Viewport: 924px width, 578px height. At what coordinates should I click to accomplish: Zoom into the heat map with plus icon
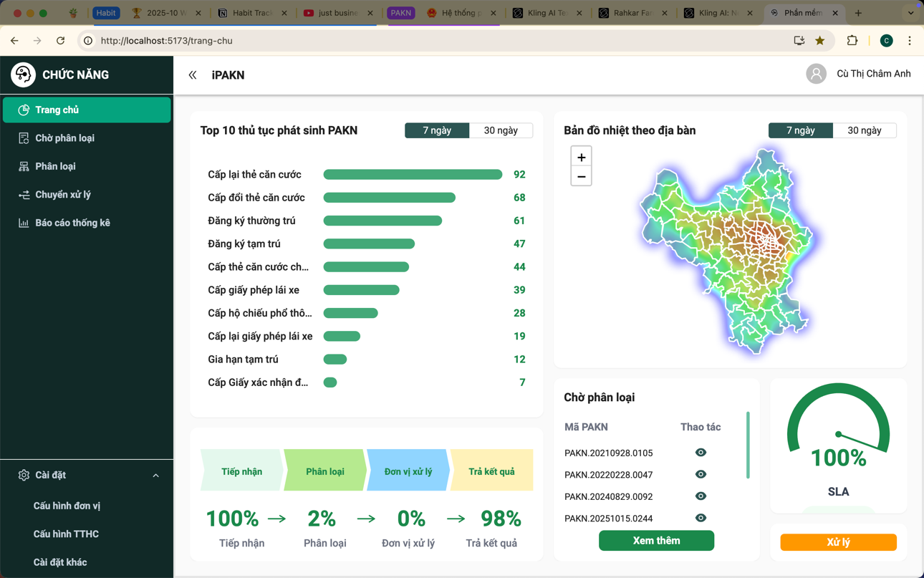581,156
